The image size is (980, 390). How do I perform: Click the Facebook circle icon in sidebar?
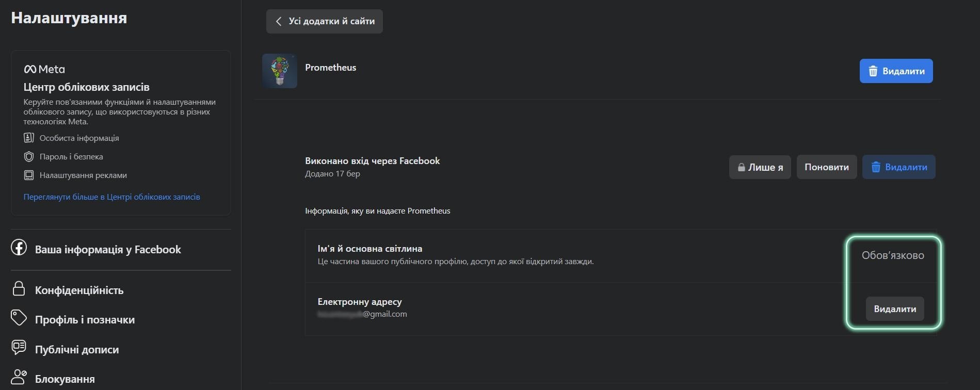click(x=19, y=248)
